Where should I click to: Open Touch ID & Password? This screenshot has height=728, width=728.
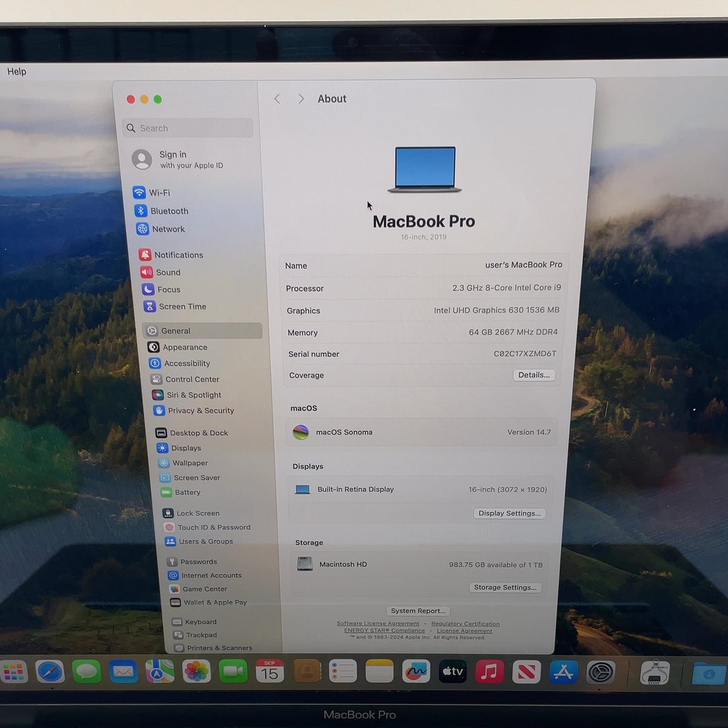coord(207,527)
